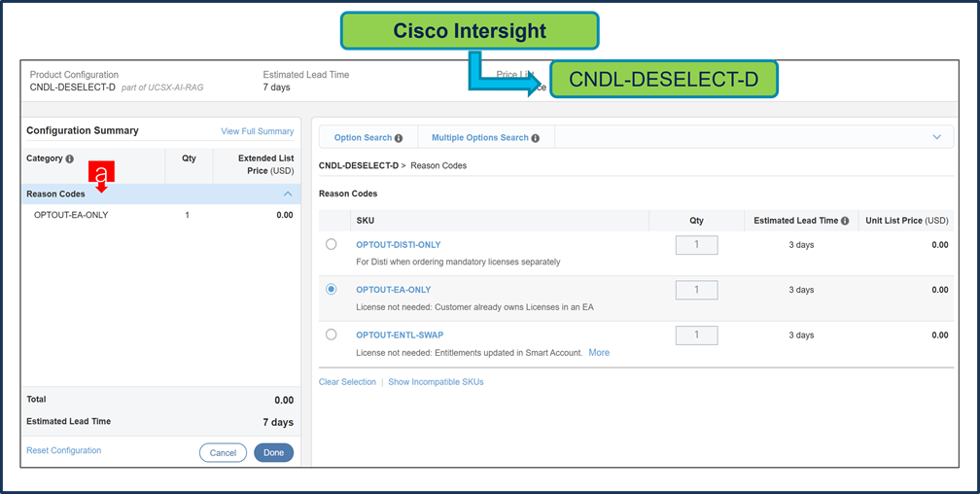Click the CNDL-DESELECT-D breadcrumb
This screenshot has width=980, height=494.
pyautogui.click(x=359, y=165)
